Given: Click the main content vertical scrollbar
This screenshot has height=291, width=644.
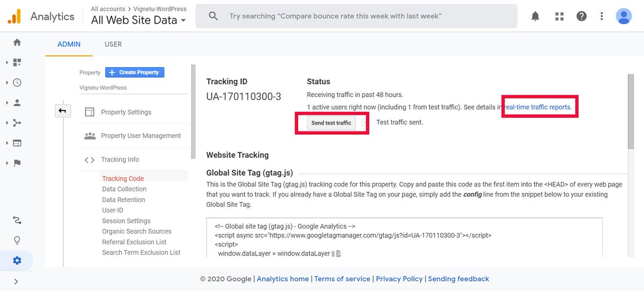Looking at the screenshot, I should tap(630, 111).
